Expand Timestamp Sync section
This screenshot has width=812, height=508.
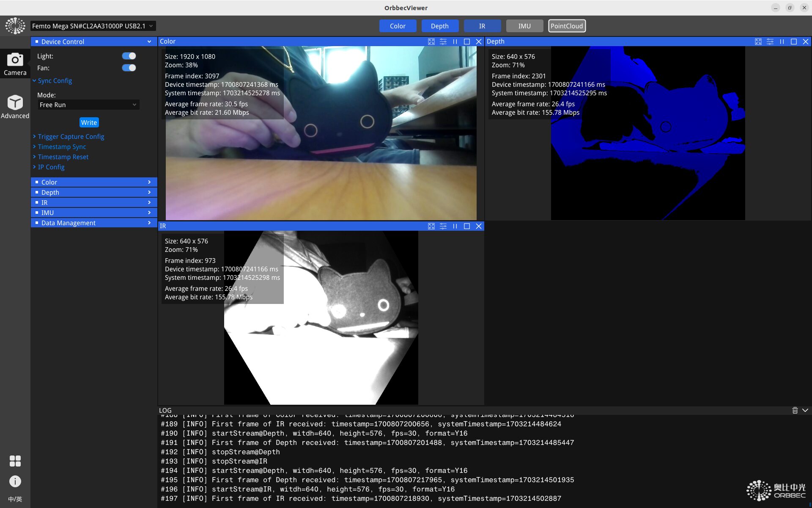60,146
